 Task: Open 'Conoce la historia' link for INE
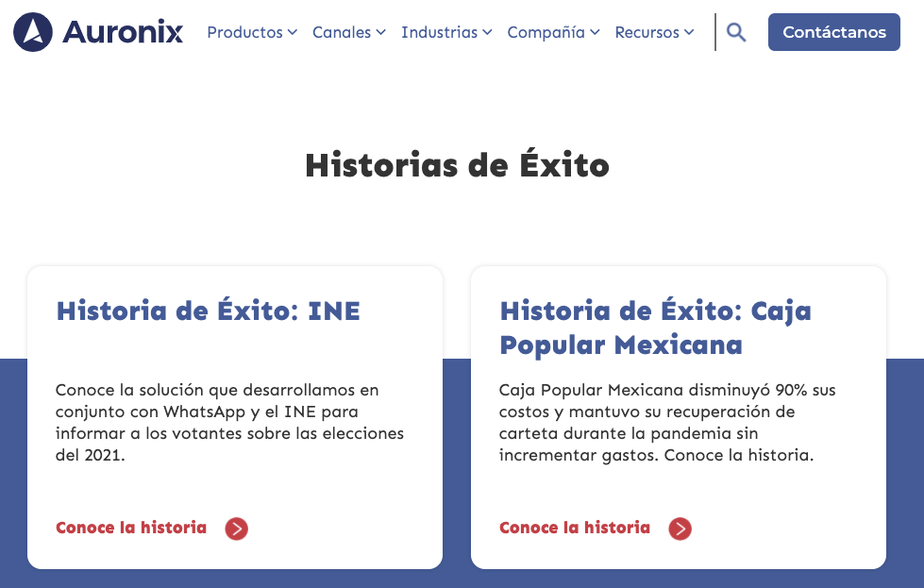pyautogui.click(x=131, y=528)
